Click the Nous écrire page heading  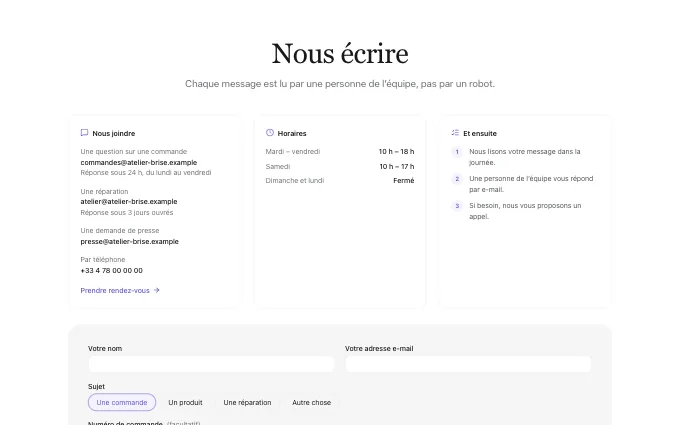340,54
